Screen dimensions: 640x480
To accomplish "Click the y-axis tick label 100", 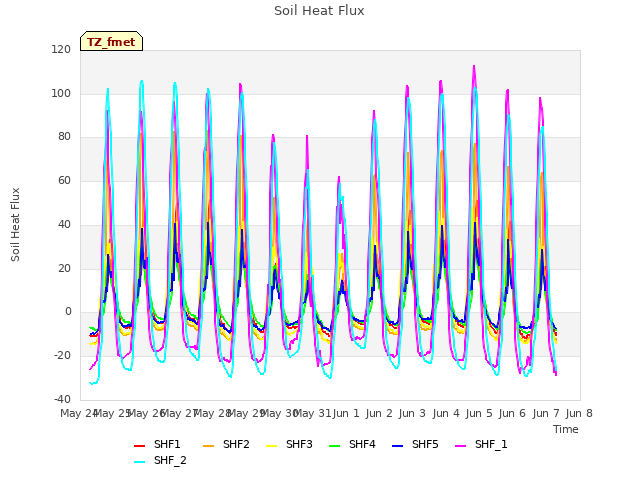I will (x=61, y=93).
